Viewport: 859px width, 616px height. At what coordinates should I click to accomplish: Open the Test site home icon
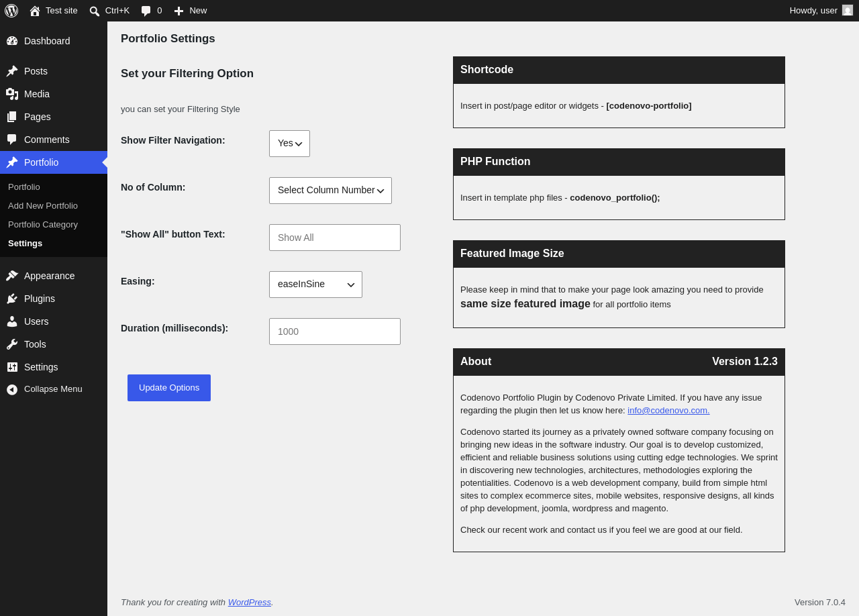35,11
